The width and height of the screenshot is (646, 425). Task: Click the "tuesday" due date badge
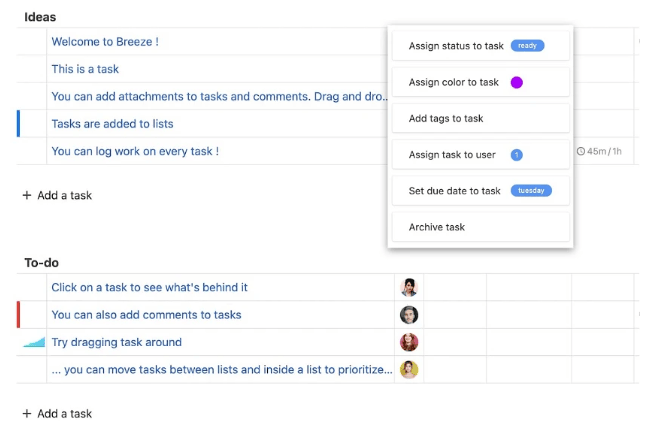point(530,191)
